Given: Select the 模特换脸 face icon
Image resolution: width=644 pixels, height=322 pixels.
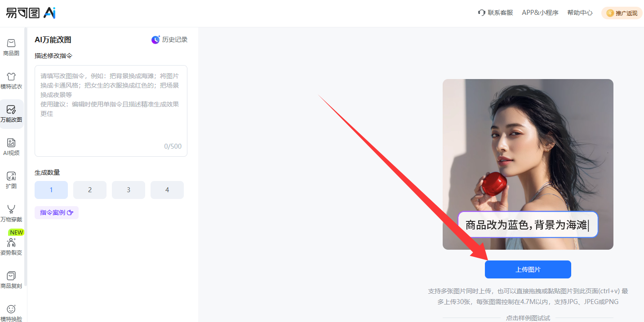Looking at the screenshot, I should 11,309.
